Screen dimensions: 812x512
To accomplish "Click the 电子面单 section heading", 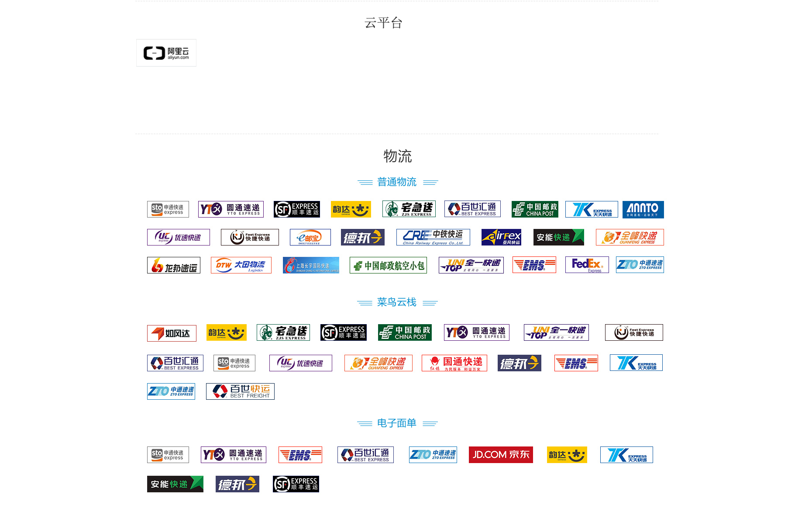I will [396, 423].
